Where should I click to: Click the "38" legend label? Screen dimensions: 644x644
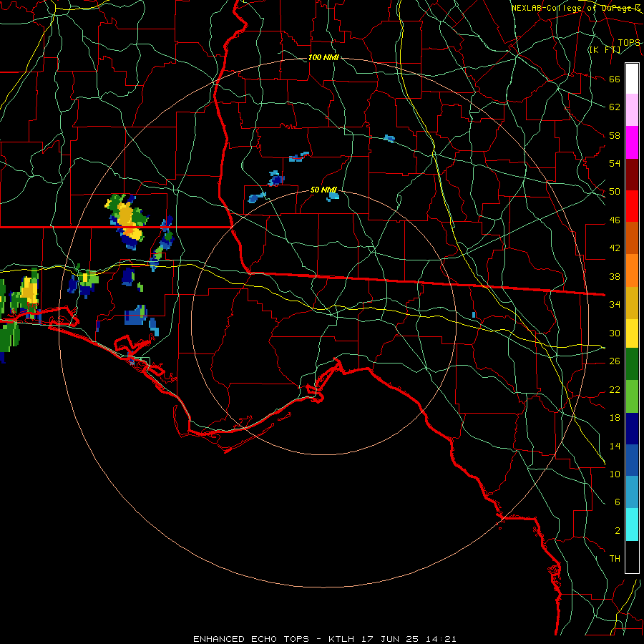[x=615, y=277]
